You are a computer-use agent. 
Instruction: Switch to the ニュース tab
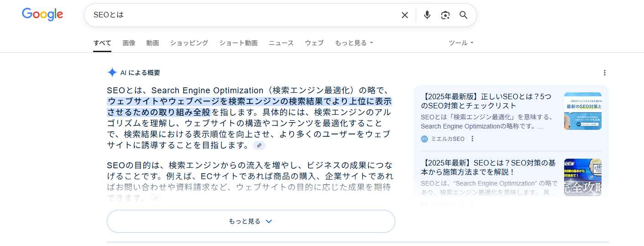281,43
